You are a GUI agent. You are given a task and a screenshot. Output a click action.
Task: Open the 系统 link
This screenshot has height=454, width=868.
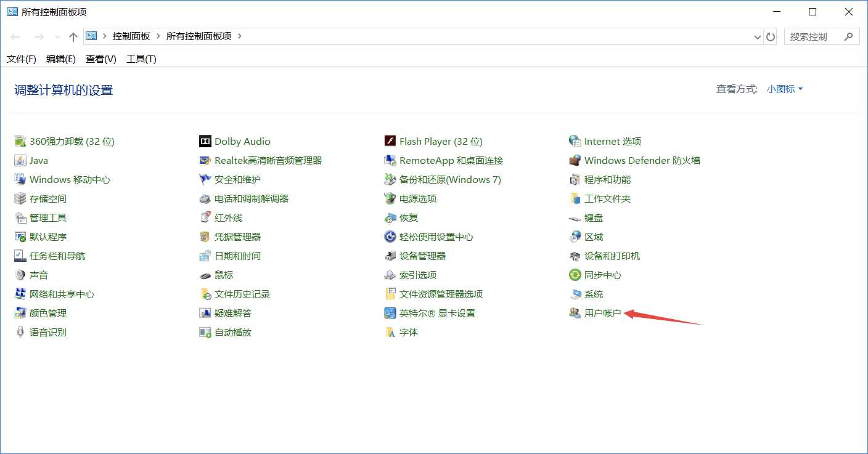pyautogui.click(x=594, y=294)
